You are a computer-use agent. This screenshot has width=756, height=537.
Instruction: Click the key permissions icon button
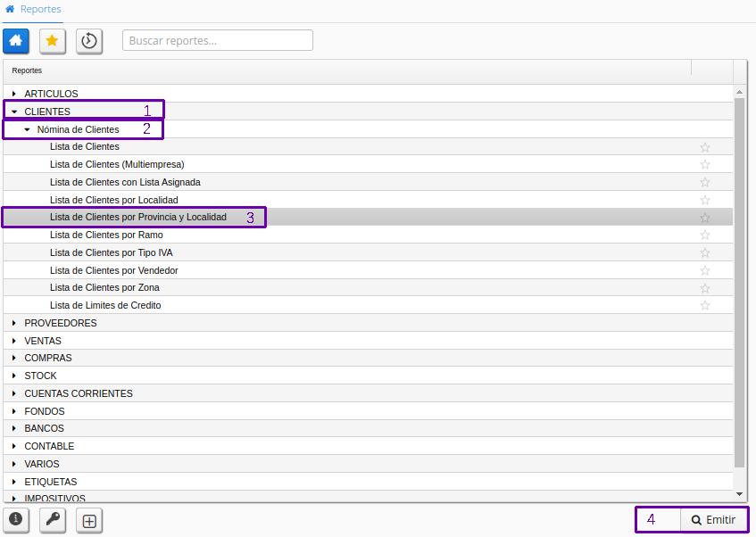point(53,520)
